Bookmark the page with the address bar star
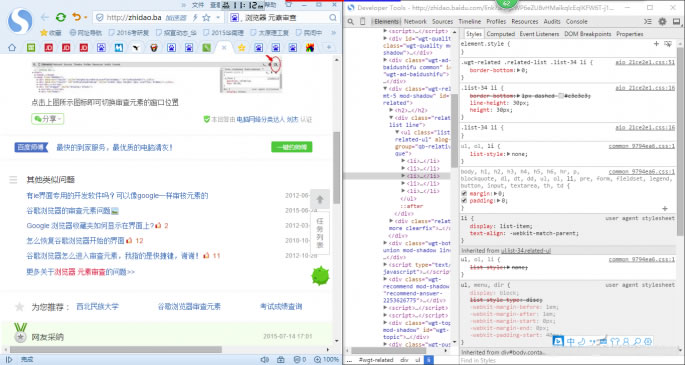This screenshot has height=365, width=685. pyautogui.click(x=206, y=17)
